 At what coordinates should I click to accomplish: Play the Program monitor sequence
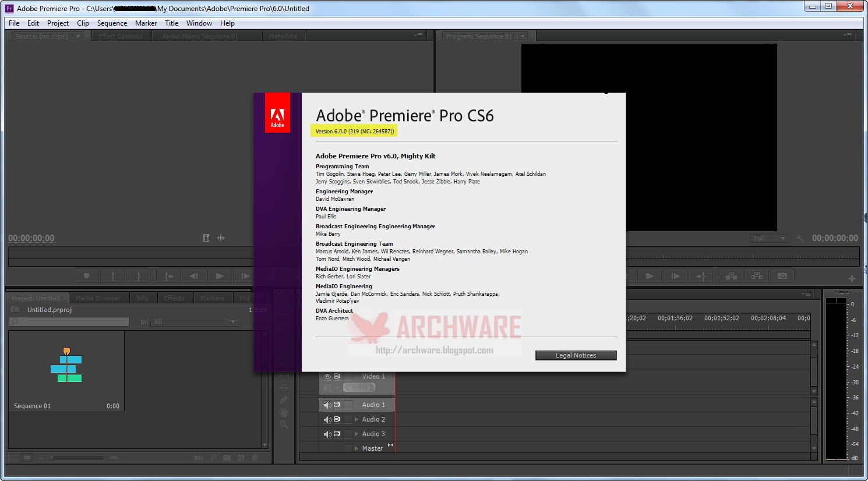click(650, 276)
